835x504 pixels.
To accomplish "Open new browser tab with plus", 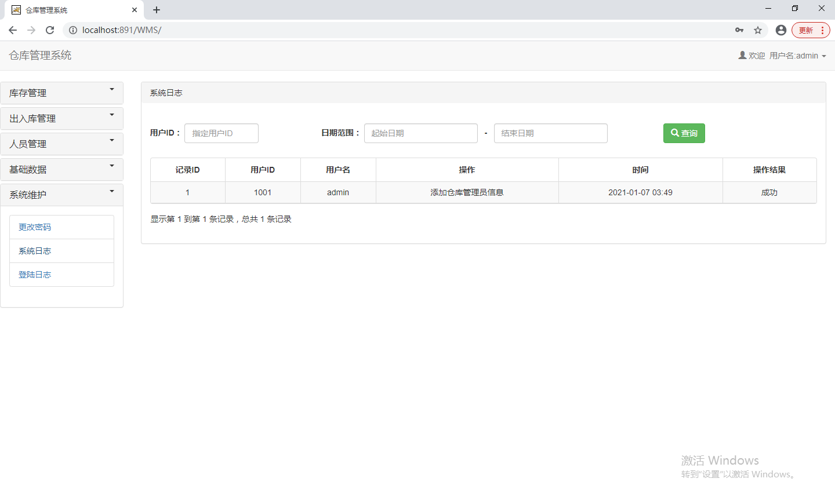I will tap(157, 10).
